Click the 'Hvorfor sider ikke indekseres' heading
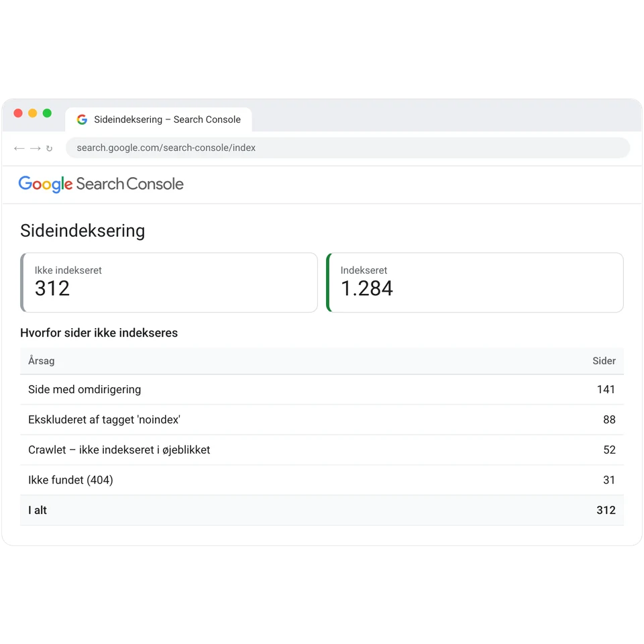 coord(99,333)
